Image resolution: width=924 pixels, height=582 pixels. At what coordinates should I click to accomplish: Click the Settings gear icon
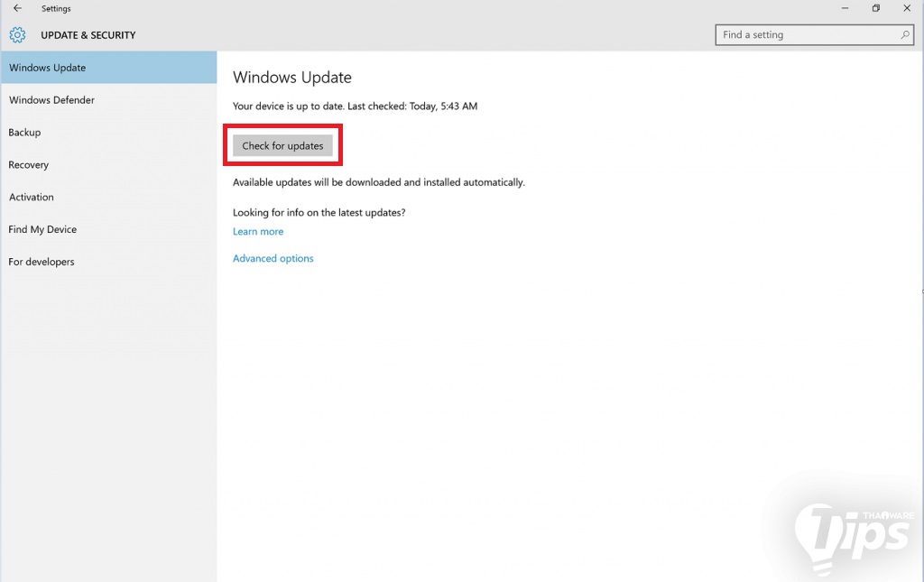(18, 35)
